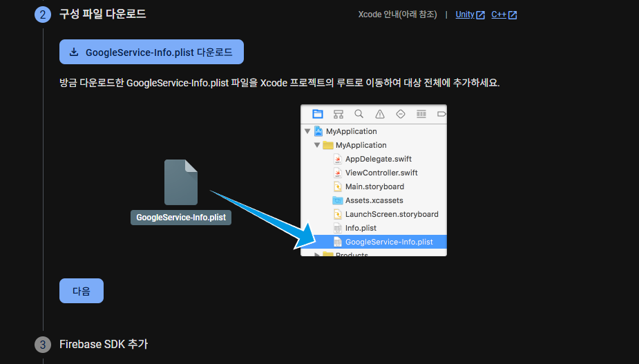
Task: Click the Xcode project navigator folder icon
Action: click(318, 114)
